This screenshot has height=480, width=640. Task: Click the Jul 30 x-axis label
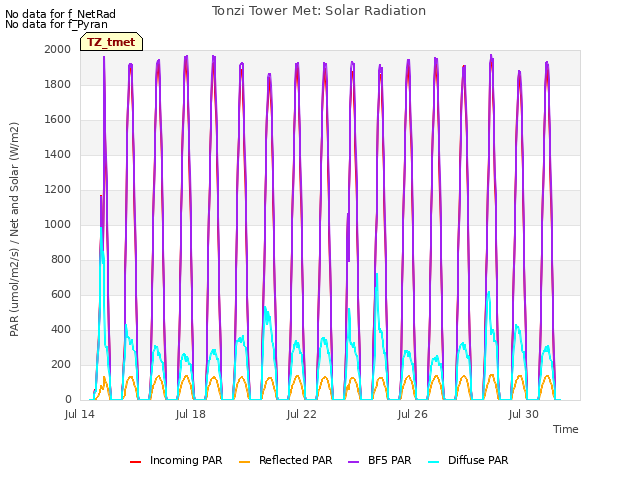(524, 414)
